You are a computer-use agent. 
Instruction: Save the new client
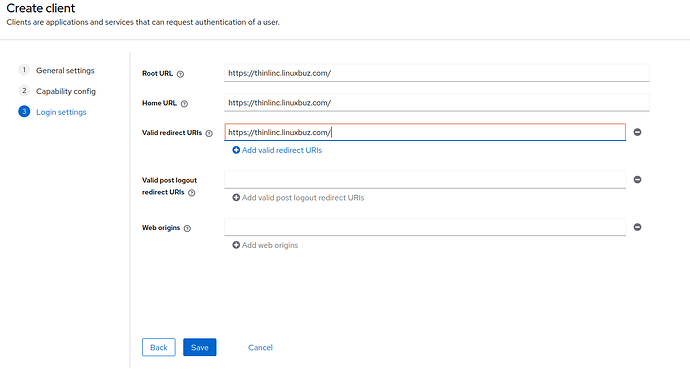(200, 347)
